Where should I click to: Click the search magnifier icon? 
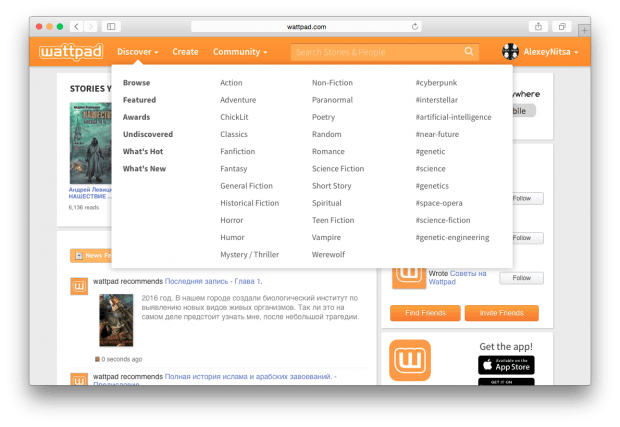pos(469,52)
